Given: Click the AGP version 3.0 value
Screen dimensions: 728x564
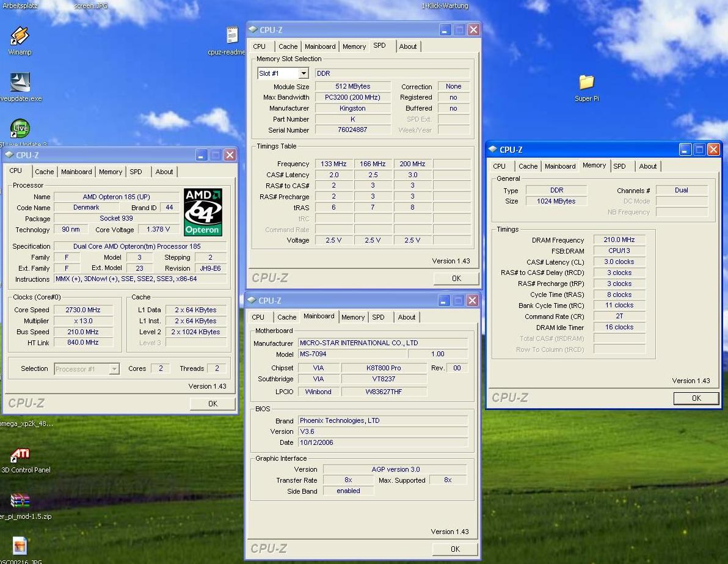Looking at the screenshot, I should (x=395, y=469).
